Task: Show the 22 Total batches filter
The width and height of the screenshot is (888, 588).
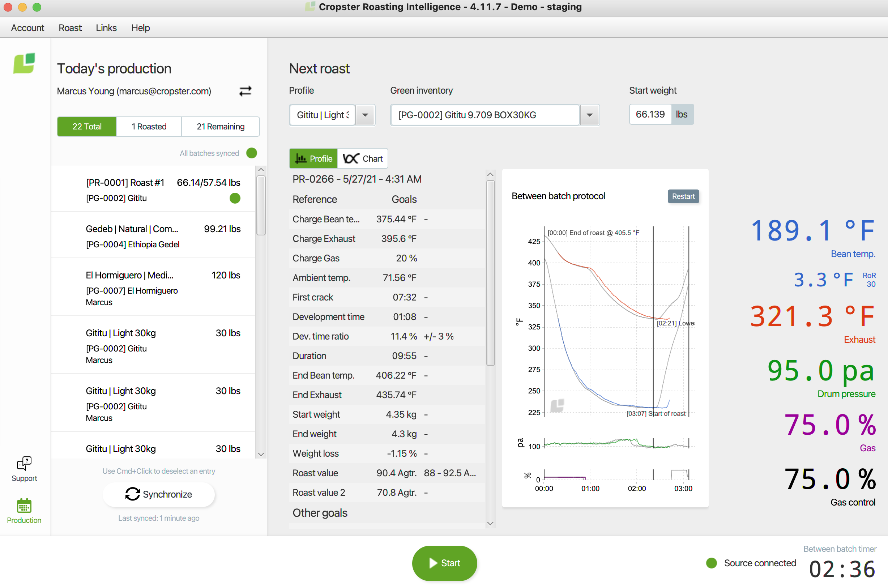Action: point(87,126)
